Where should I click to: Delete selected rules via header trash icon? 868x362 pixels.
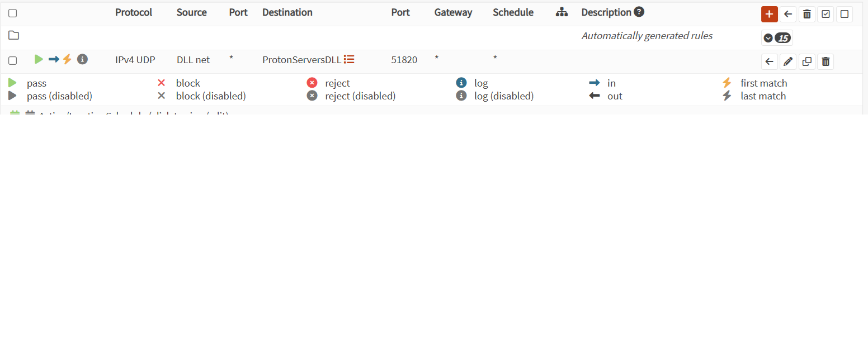pos(806,15)
